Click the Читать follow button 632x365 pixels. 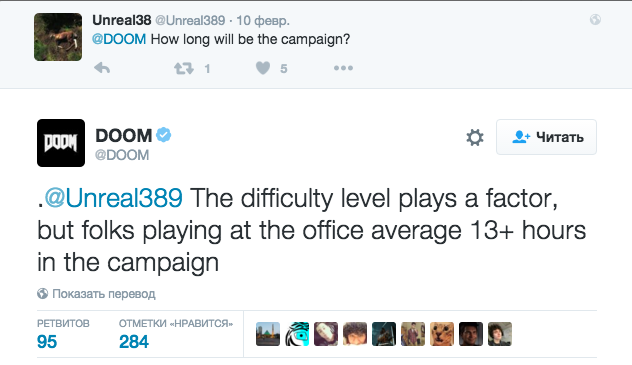click(546, 137)
